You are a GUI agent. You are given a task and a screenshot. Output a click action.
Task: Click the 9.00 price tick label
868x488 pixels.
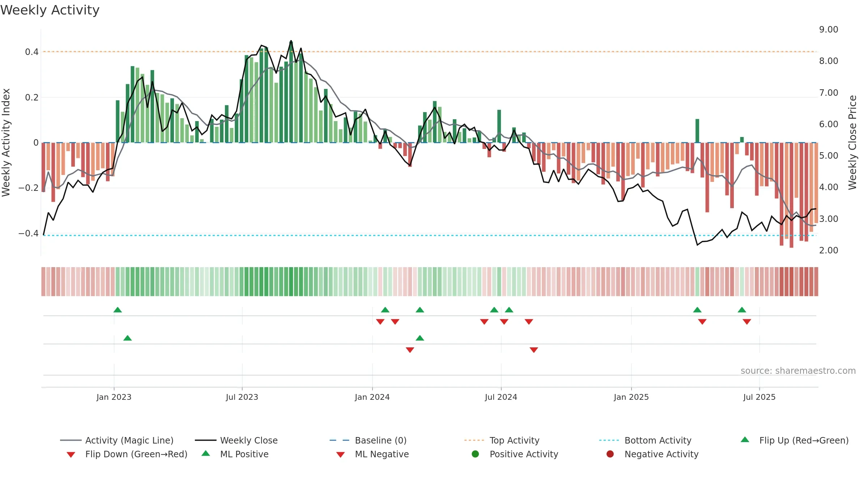[x=829, y=30]
